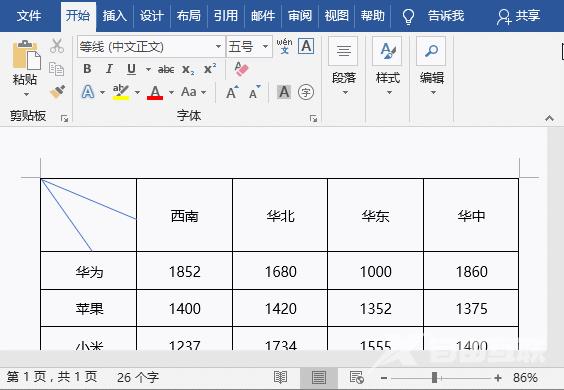Screen dimensions: 564x390
Task: Zoom out with minus button
Action: pyautogui.click(x=384, y=378)
